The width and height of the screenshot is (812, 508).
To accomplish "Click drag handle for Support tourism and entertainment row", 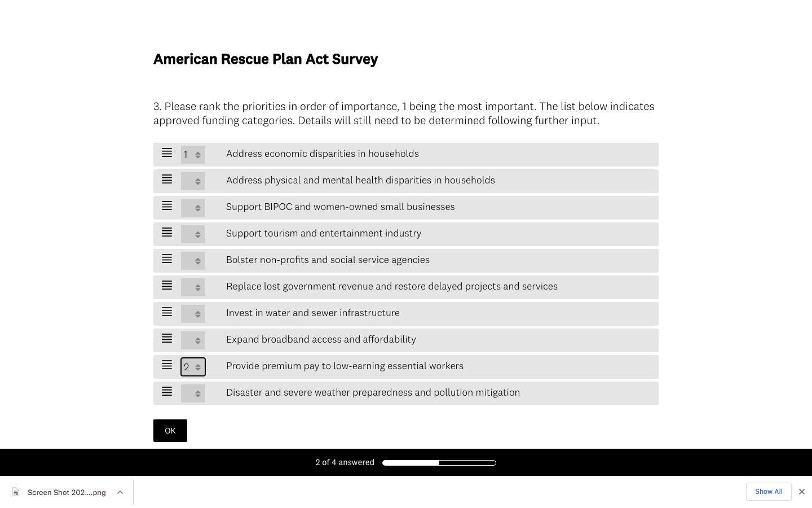I will point(167,233).
